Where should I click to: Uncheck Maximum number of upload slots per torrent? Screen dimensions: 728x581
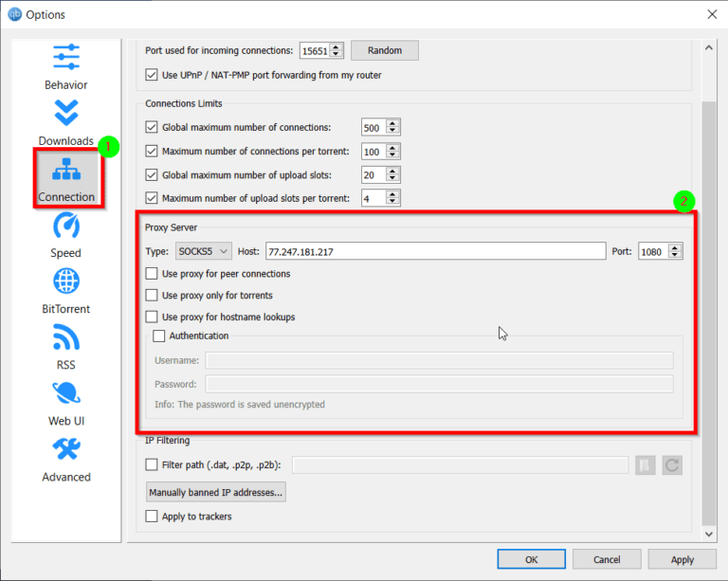[x=152, y=198]
